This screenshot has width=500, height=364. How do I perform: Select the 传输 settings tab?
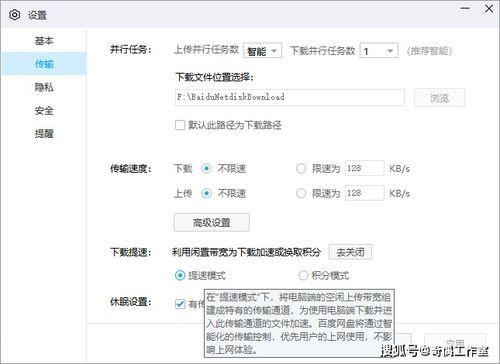pyautogui.click(x=44, y=64)
